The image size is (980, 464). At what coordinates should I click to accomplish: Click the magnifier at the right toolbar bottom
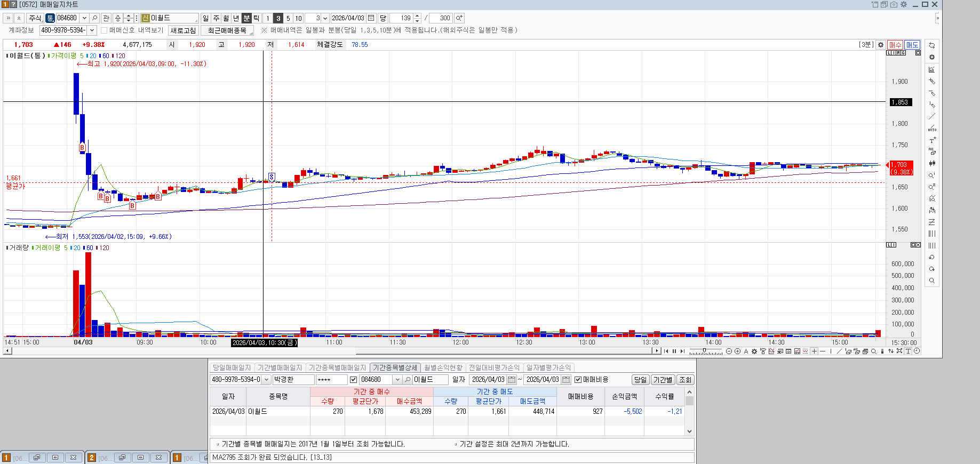click(932, 281)
